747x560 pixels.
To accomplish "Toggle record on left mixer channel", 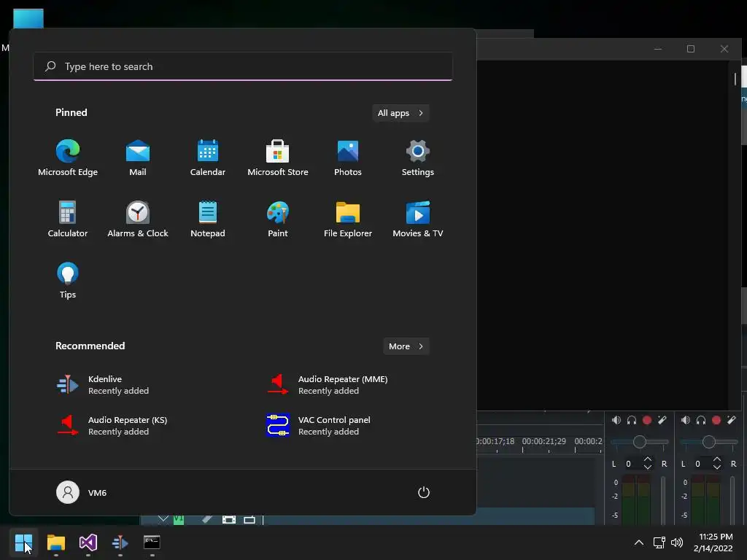I will [x=647, y=420].
